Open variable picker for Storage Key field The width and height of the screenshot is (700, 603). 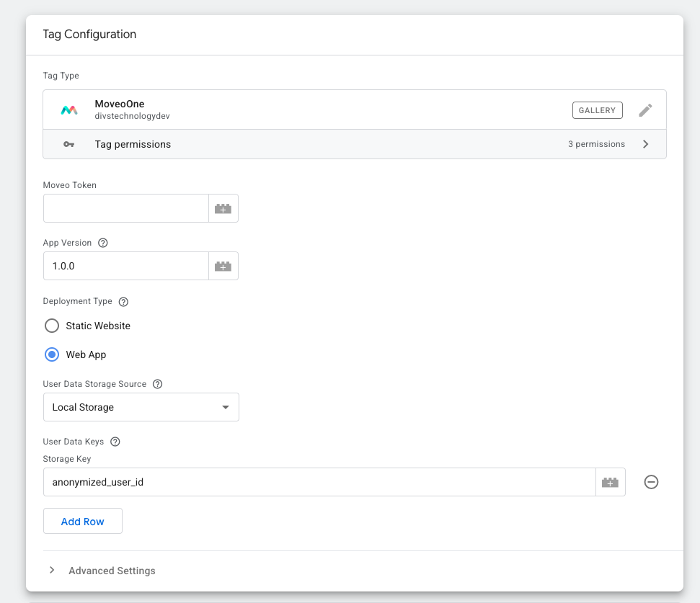coord(611,482)
